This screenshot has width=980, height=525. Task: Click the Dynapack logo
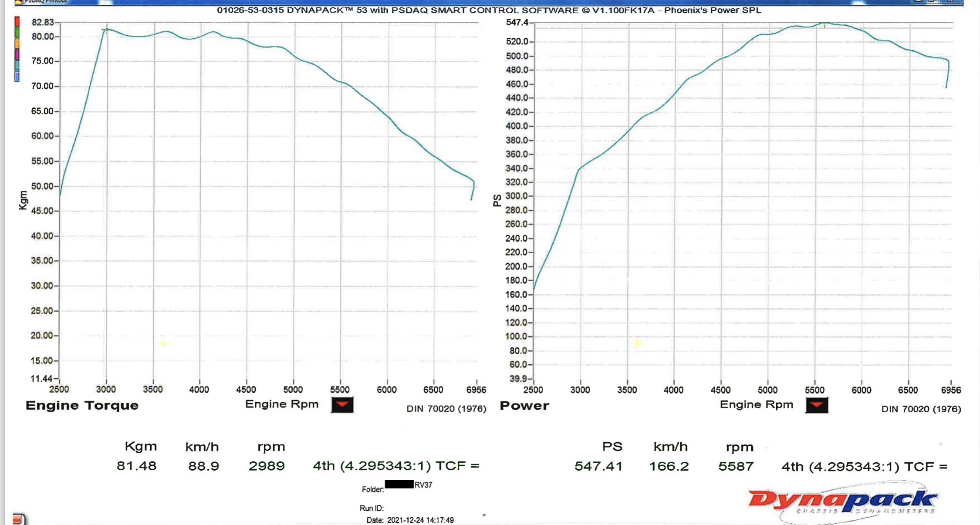[x=843, y=503]
